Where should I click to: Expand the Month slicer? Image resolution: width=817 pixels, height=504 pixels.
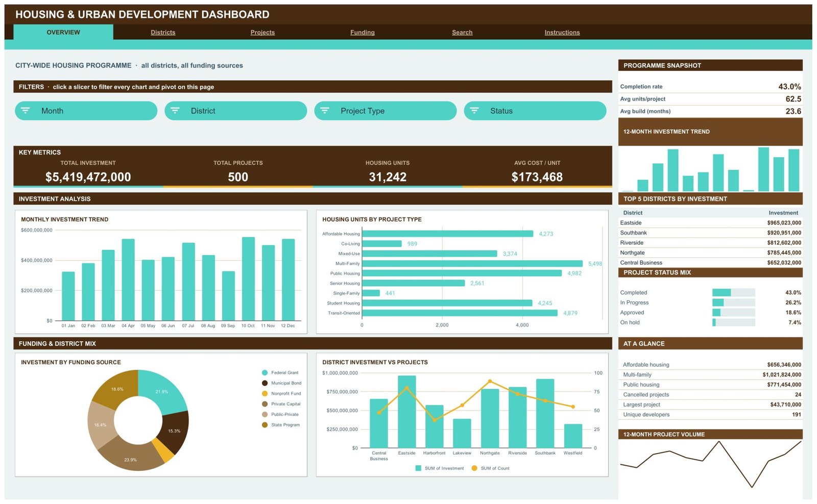(86, 111)
